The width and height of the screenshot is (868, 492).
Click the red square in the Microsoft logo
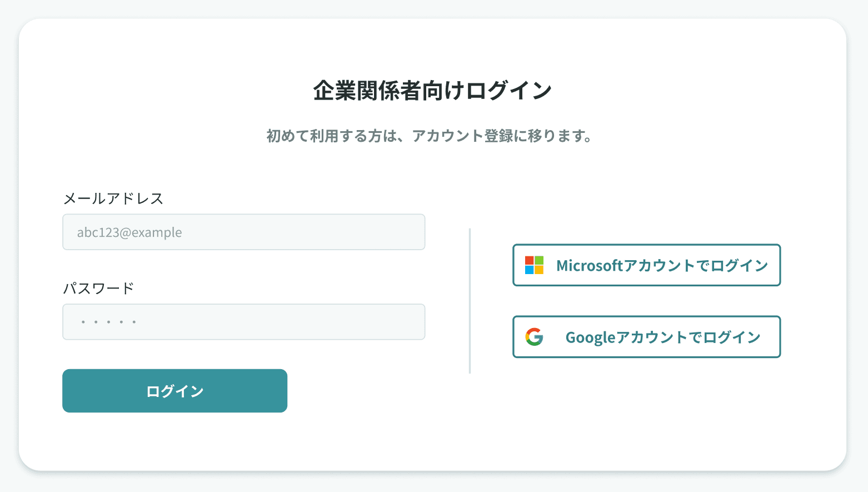click(530, 261)
